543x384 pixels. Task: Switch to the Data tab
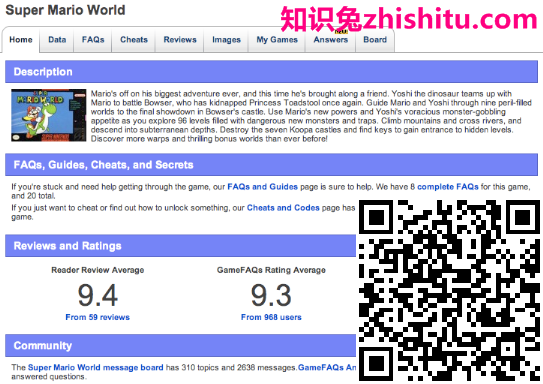point(57,40)
